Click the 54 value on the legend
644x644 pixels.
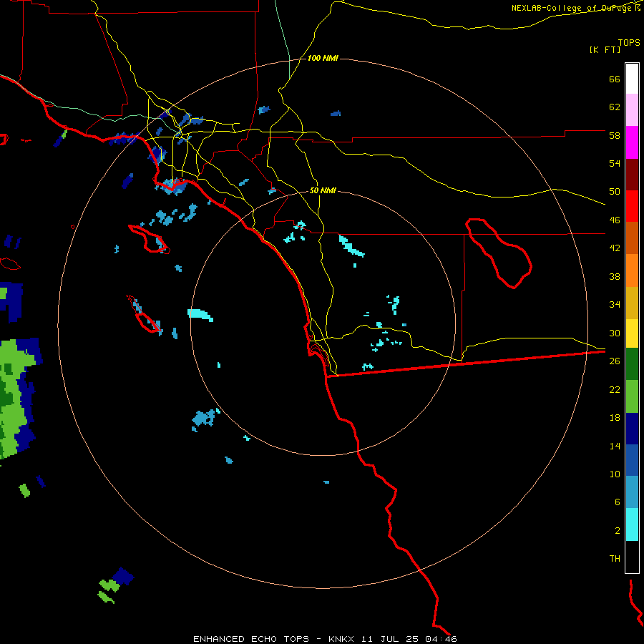pyautogui.click(x=615, y=163)
